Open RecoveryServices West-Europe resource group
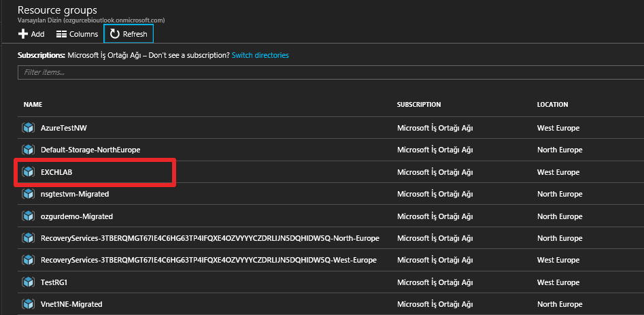644x315 pixels. (x=209, y=260)
